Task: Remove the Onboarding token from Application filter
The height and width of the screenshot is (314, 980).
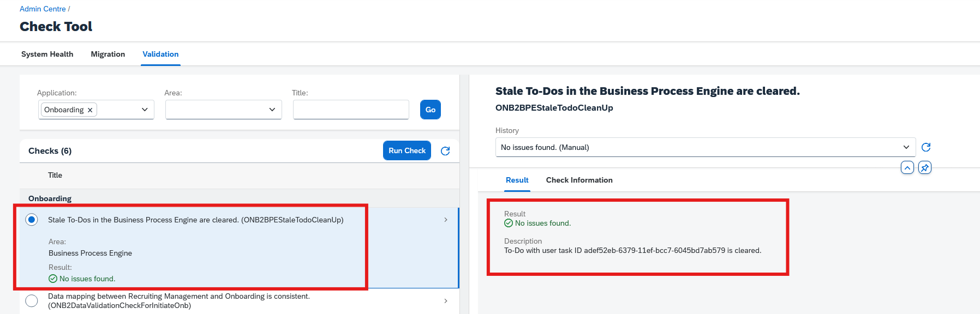Action: coord(90,110)
